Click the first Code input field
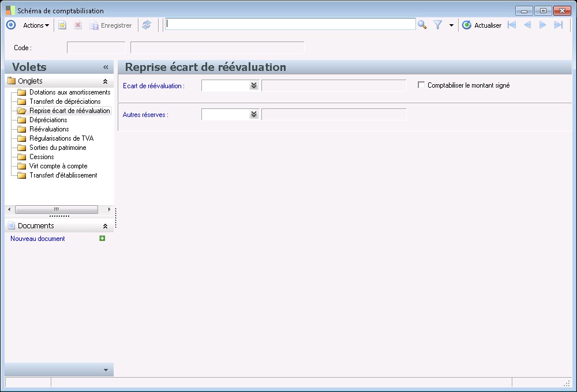 pyautogui.click(x=96, y=47)
